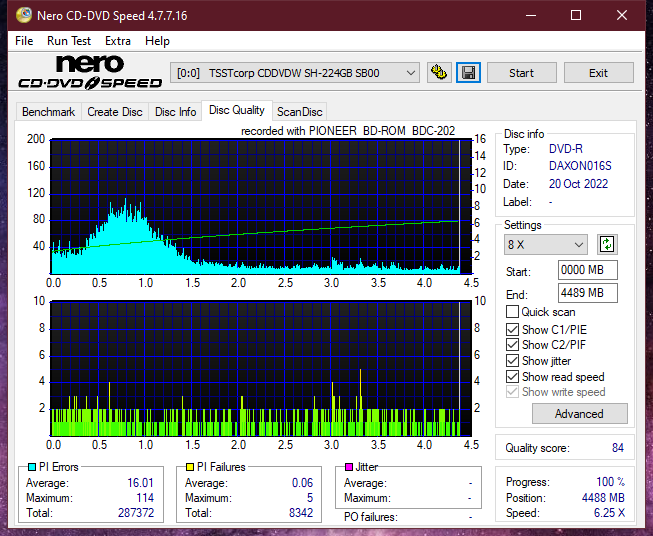This screenshot has width=653, height=536.
Task: Click PI Errors average 16.01
Action: [x=140, y=483]
